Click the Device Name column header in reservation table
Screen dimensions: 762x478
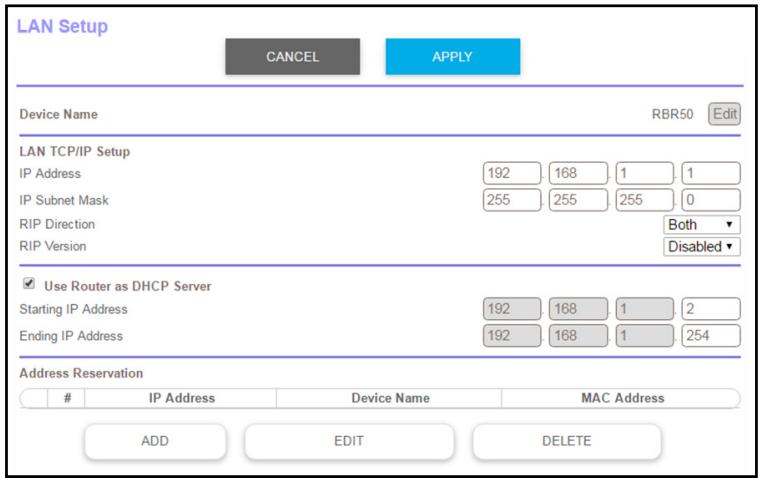[390, 398]
